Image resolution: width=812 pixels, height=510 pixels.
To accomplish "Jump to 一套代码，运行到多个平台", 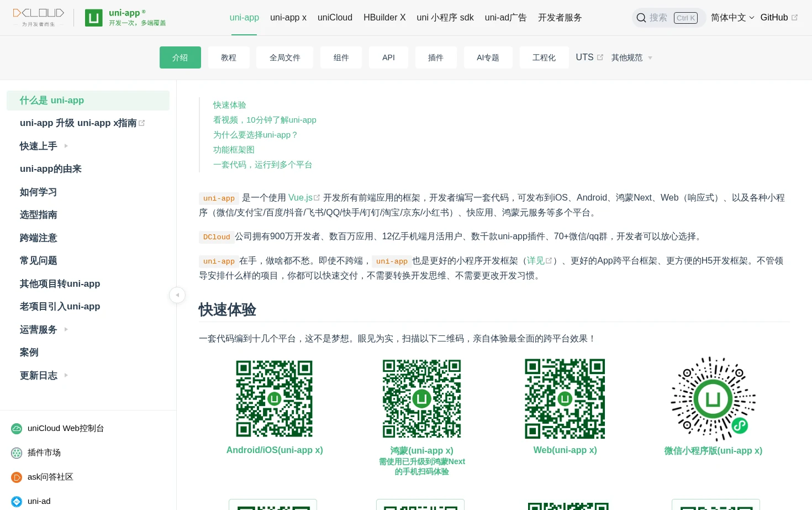I will 263,165.
